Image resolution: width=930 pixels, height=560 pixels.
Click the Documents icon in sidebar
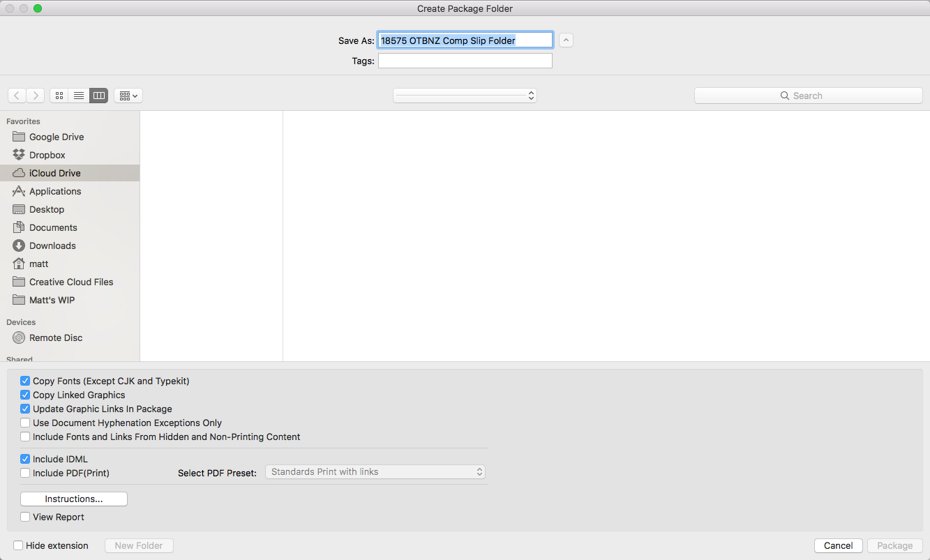(19, 227)
